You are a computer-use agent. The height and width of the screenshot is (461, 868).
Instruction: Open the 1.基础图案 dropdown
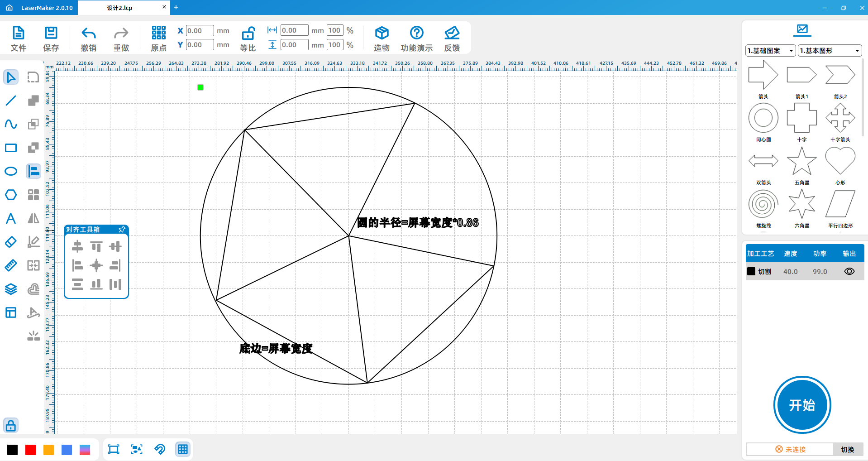[x=771, y=51]
